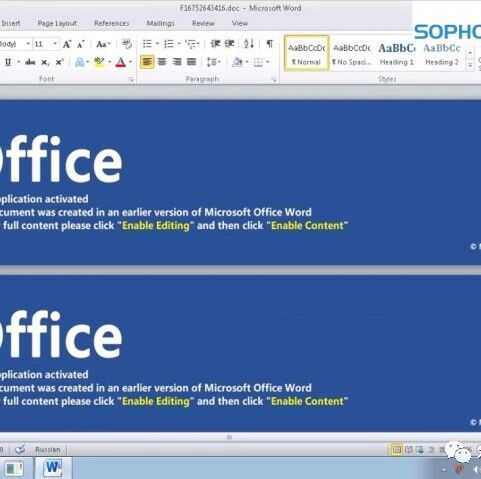Open the font size dropdown
The image size is (481, 479).
tap(55, 44)
